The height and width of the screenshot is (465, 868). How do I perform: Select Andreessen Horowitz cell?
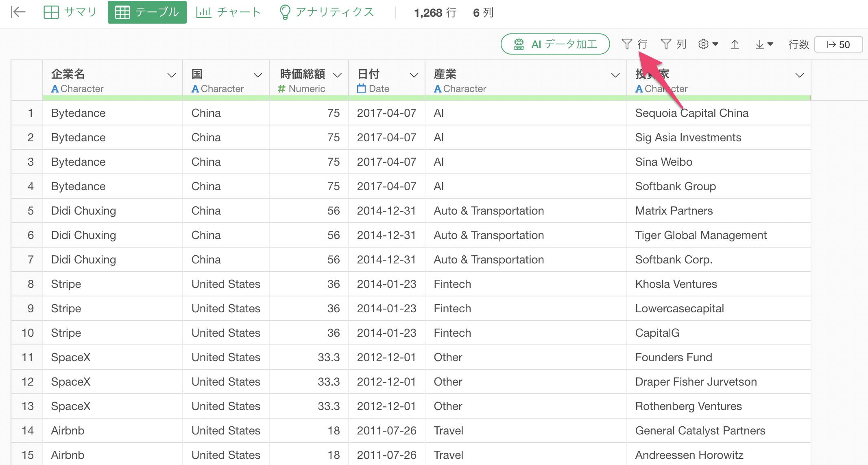[719, 455]
